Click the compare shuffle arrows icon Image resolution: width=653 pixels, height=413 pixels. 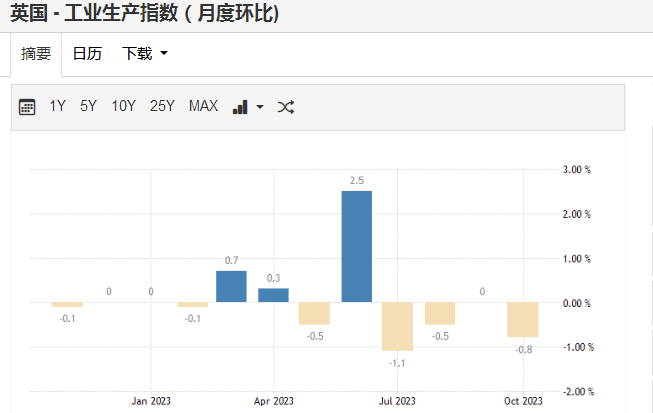(x=285, y=107)
